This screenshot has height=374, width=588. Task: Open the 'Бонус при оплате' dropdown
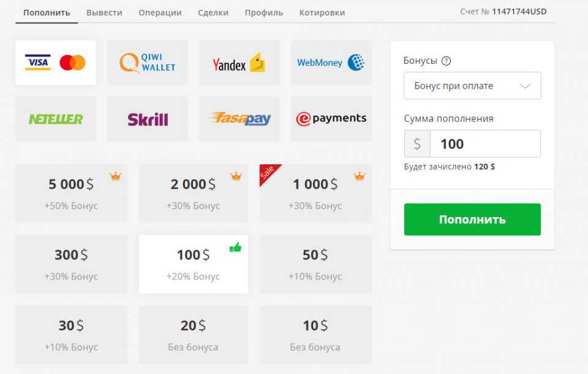coord(472,86)
